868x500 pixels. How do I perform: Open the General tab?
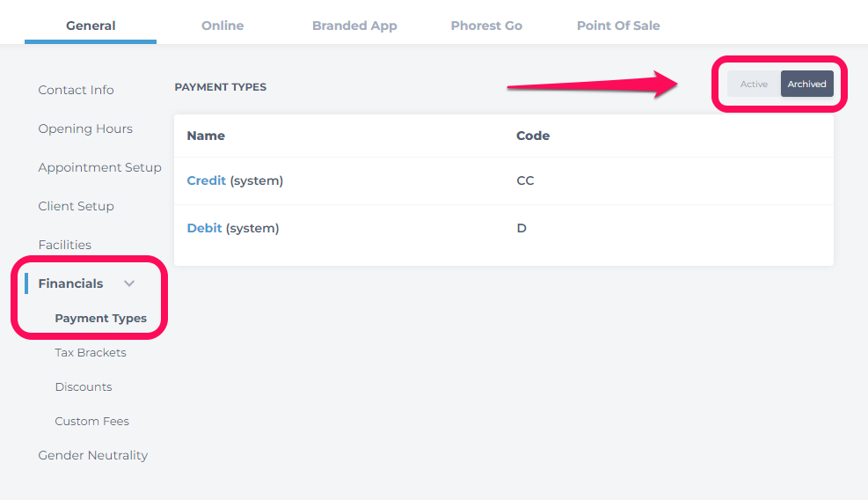pyautogui.click(x=91, y=26)
